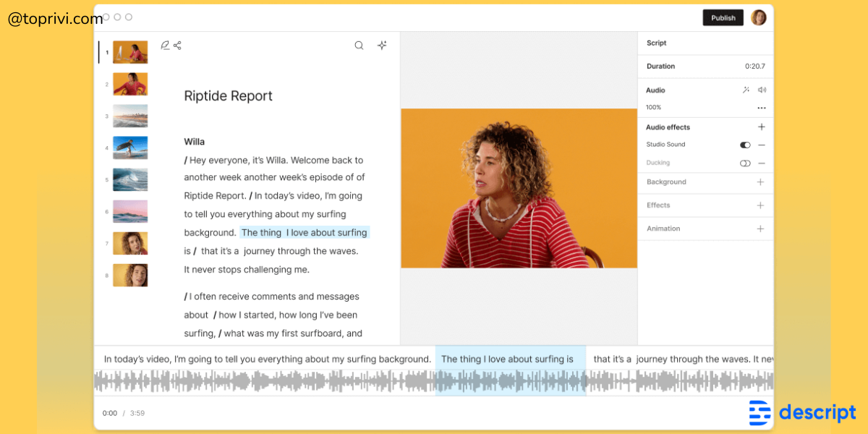868x434 pixels.
Task: Click the pen edit icon above the script
Action: [165, 45]
